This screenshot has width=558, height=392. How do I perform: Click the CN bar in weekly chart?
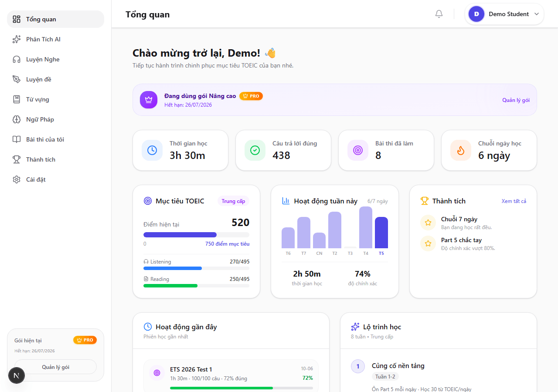coord(319,240)
